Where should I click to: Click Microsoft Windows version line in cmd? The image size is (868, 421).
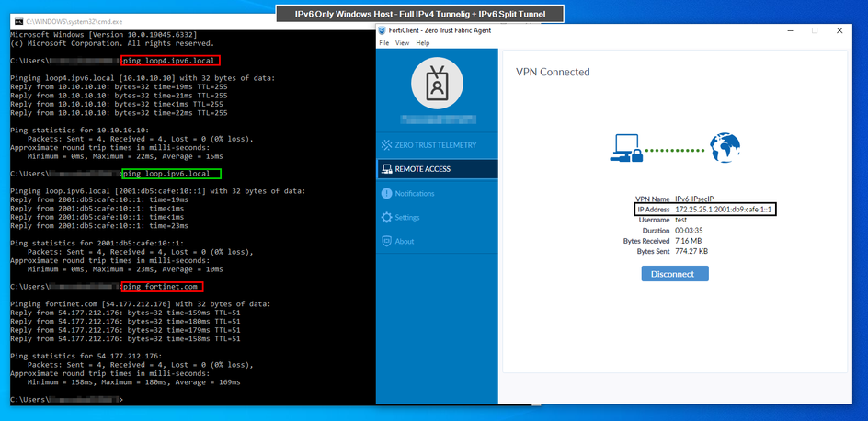(104, 34)
